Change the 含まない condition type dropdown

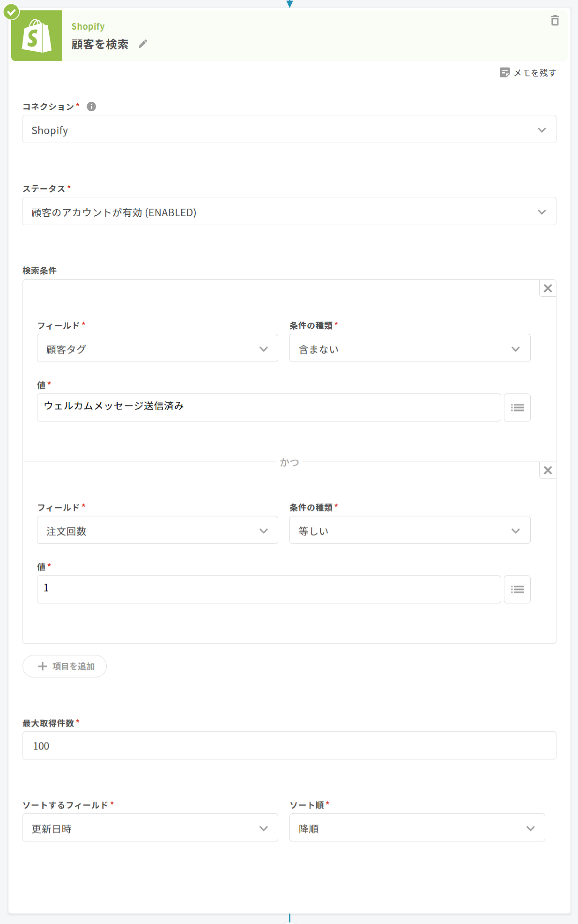tap(409, 348)
